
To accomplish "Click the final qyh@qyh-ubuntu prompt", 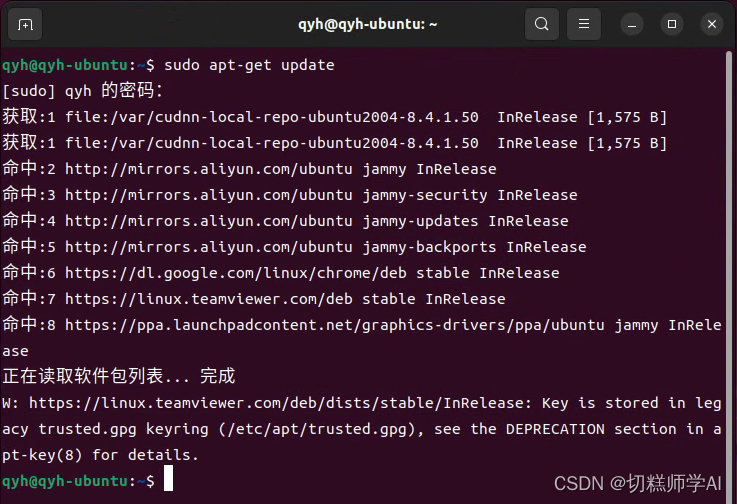I will tap(78, 481).
